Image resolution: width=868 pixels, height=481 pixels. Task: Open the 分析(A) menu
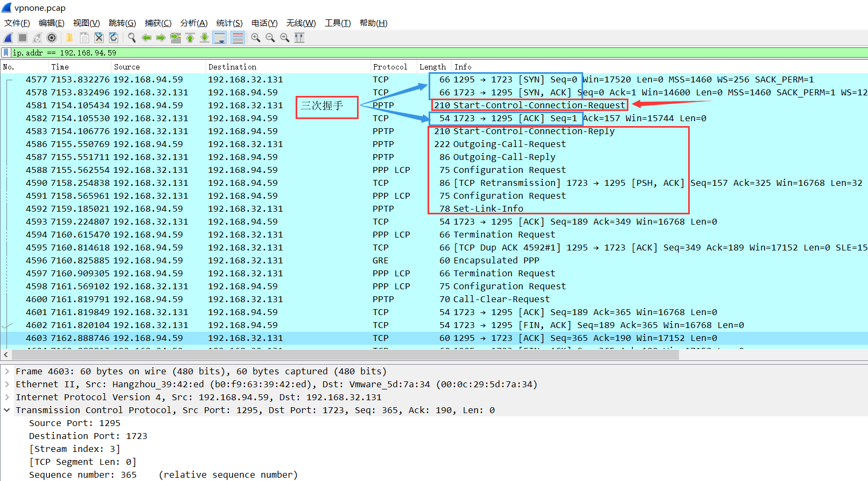pos(193,23)
